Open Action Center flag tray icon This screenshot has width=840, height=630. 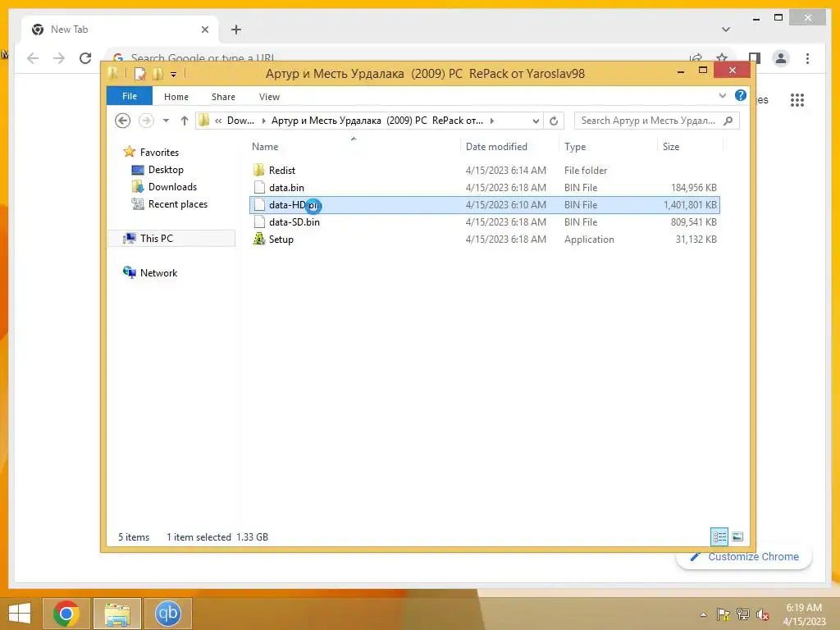724,614
